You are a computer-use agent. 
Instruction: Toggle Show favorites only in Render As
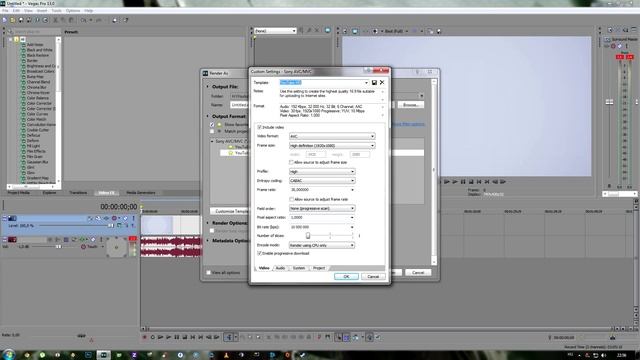[x=212, y=124]
